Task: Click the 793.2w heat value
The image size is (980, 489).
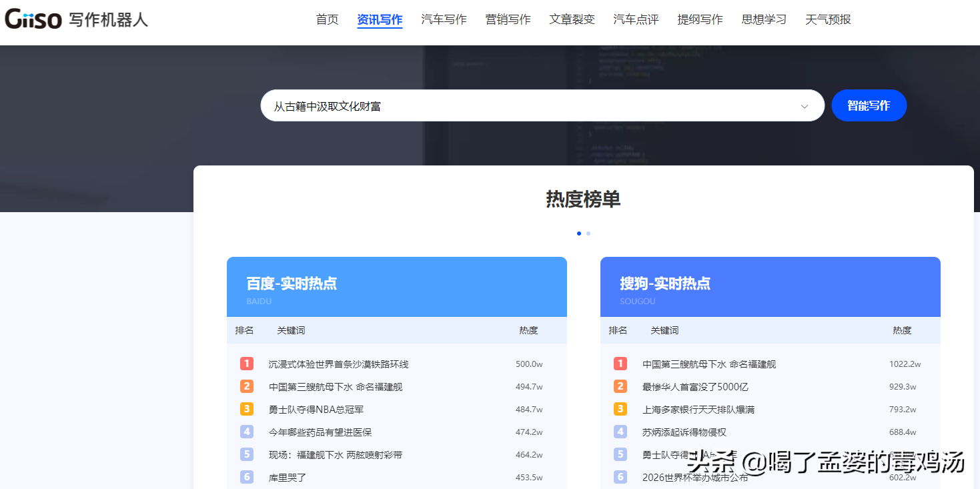Action: tap(903, 410)
